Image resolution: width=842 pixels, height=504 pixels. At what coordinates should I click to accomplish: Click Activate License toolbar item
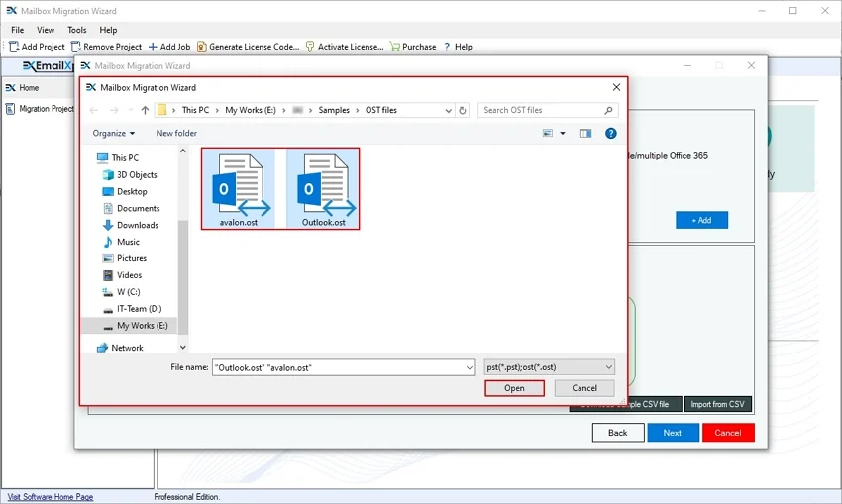[344, 47]
